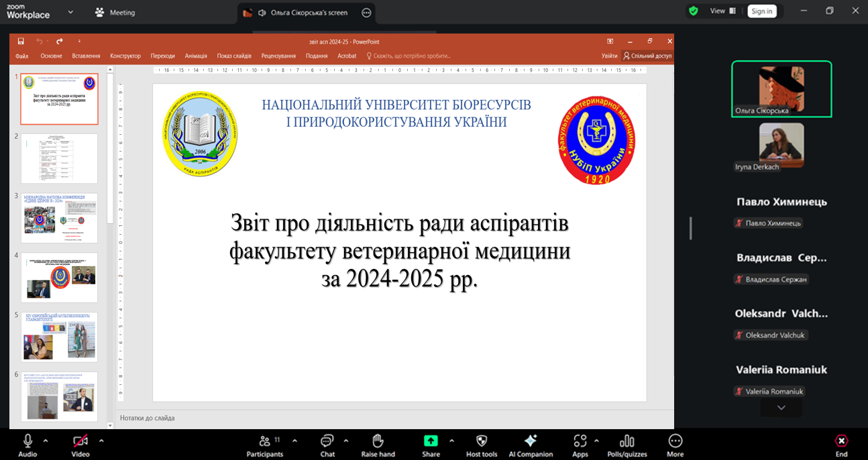Start Video with the camera icon
Image resolution: width=868 pixels, height=460 pixels.
point(80,441)
